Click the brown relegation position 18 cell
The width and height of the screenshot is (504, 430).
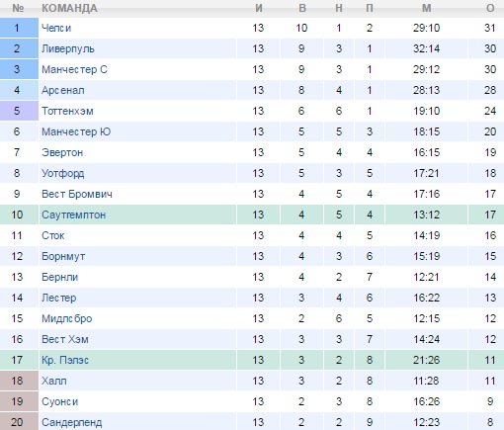click(x=19, y=381)
